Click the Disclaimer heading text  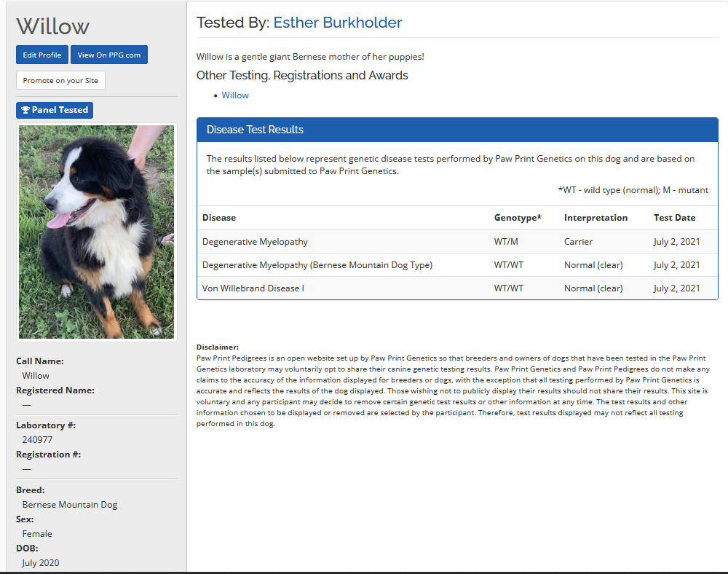(x=218, y=347)
